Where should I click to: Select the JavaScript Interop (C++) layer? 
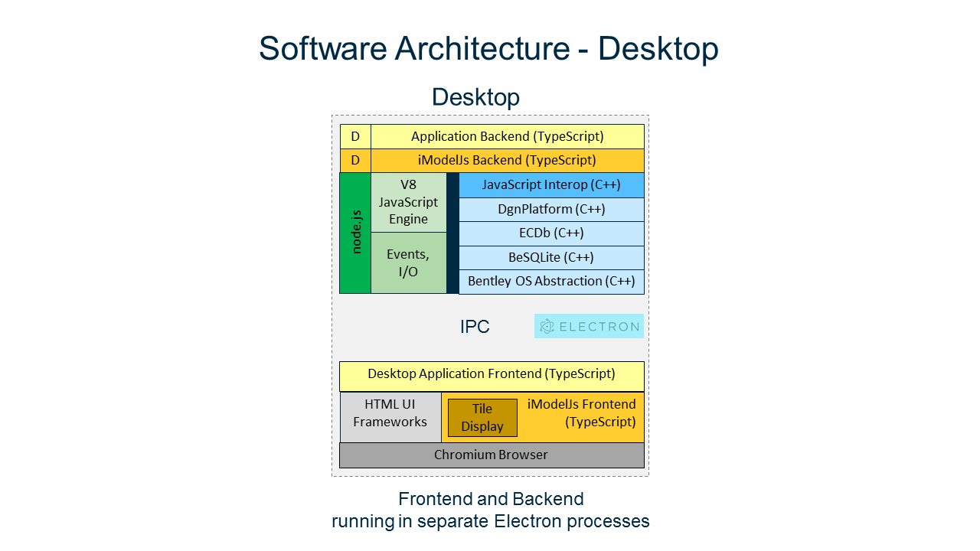(551, 184)
